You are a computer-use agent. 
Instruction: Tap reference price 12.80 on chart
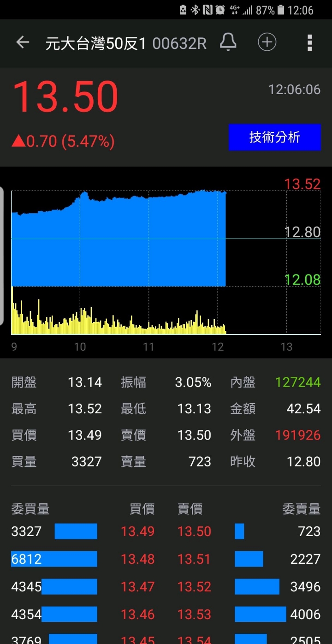coord(302,232)
